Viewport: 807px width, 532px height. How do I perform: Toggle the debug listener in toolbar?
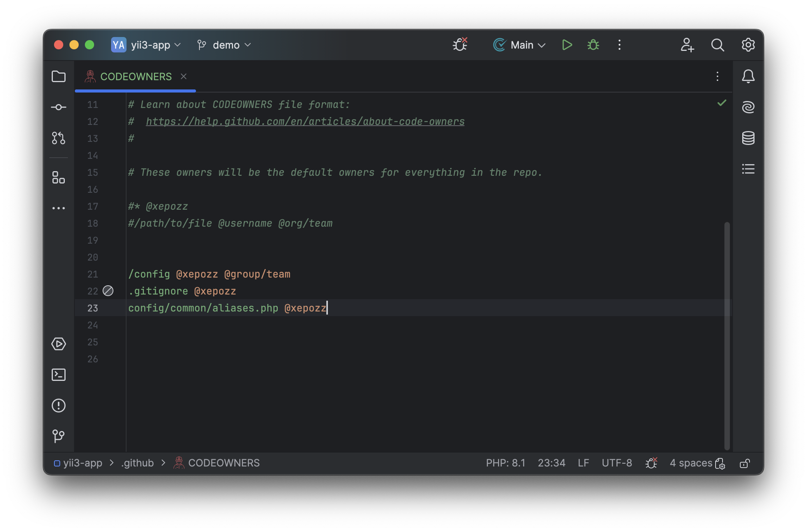pyautogui.click(x=460, y=45)
